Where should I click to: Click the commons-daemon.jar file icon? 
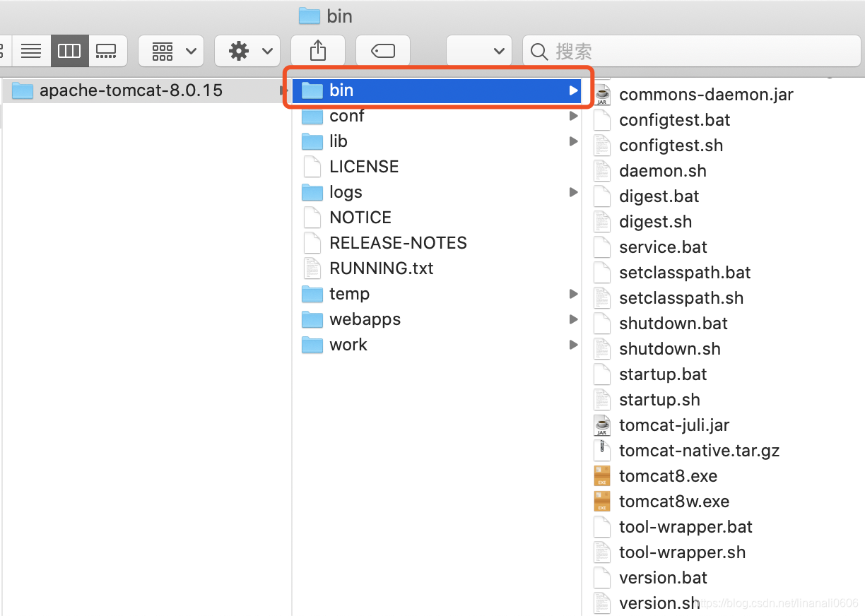tap(602, 95)
